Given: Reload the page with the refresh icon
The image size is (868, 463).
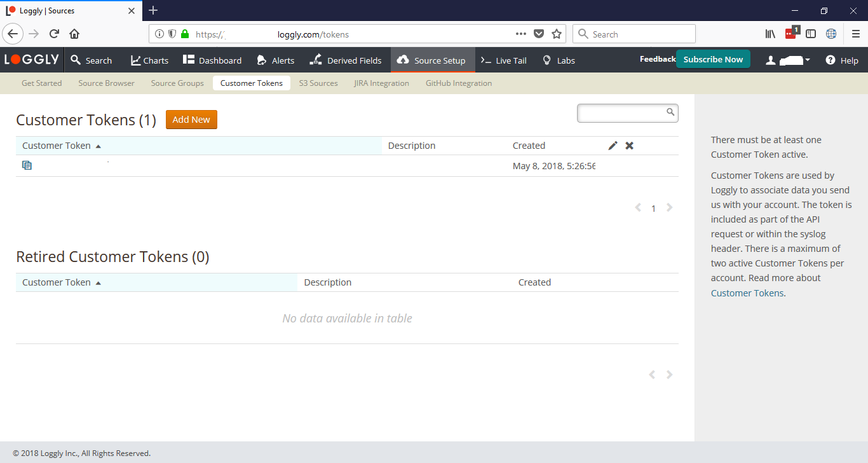Looking at the screenshot, I should click(x=55, y=34).
